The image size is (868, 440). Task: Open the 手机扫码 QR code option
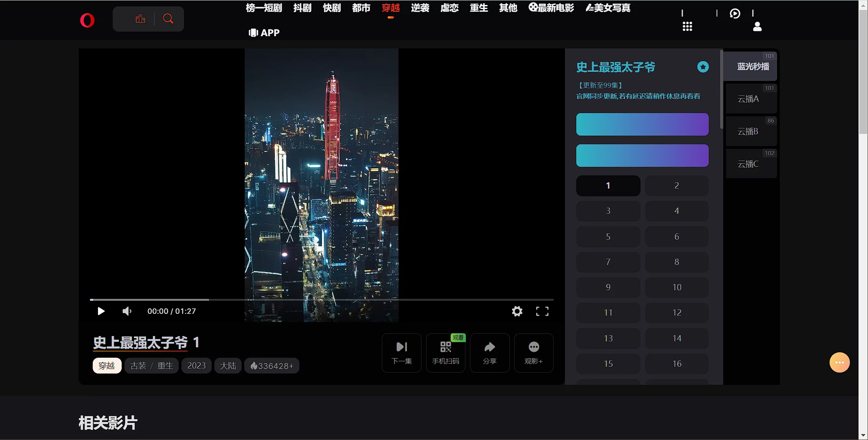(446, 353)
